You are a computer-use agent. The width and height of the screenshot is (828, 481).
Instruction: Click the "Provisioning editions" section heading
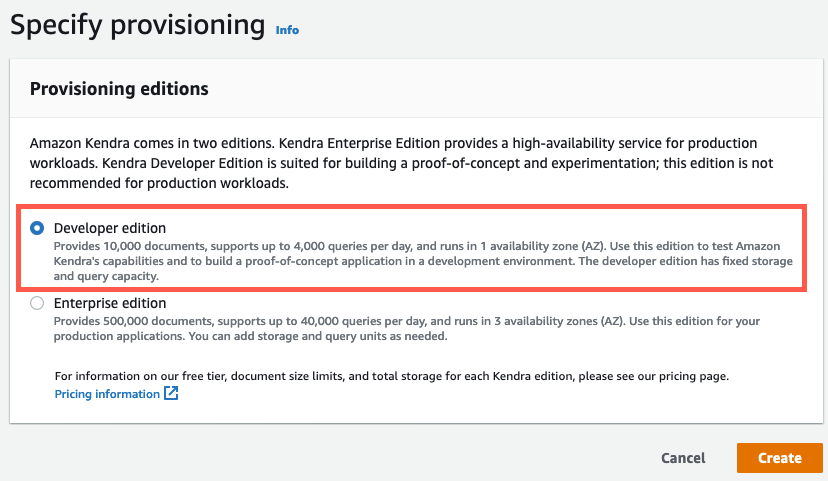119,89
